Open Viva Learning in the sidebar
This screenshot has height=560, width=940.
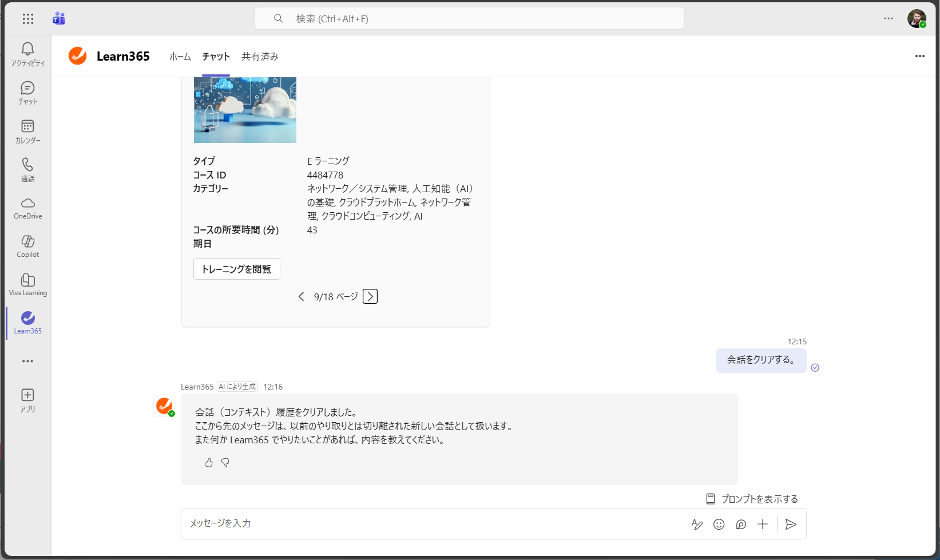point(27,284)
